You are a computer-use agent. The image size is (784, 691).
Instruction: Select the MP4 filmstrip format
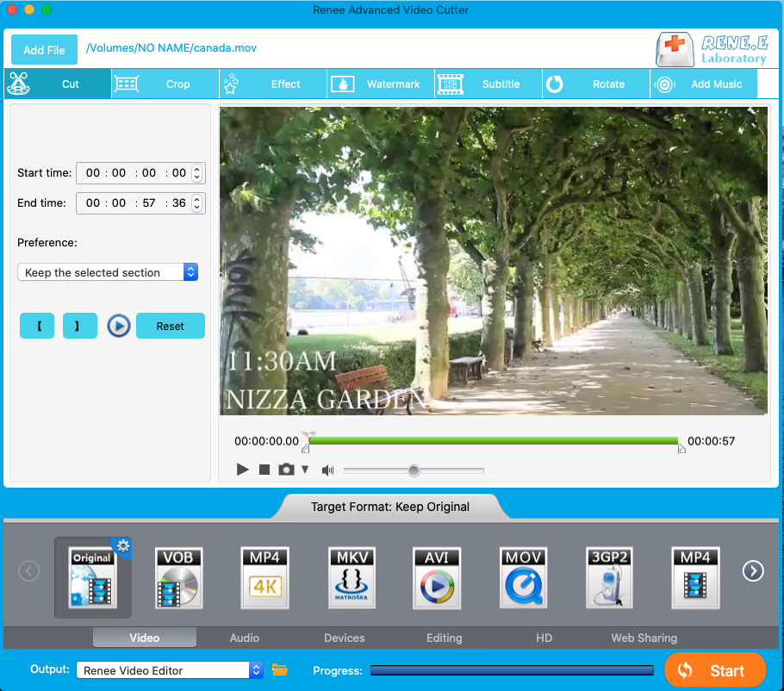pos(695,577)
